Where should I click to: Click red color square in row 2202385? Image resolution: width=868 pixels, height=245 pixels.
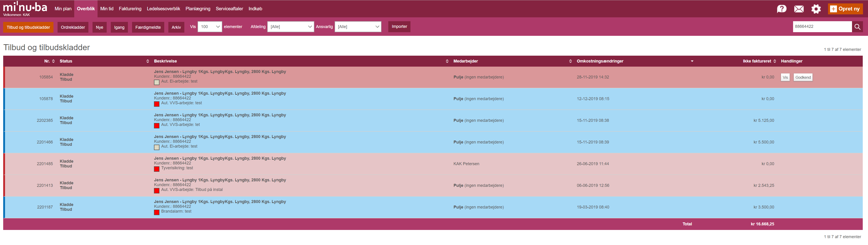tap(157, 125)
